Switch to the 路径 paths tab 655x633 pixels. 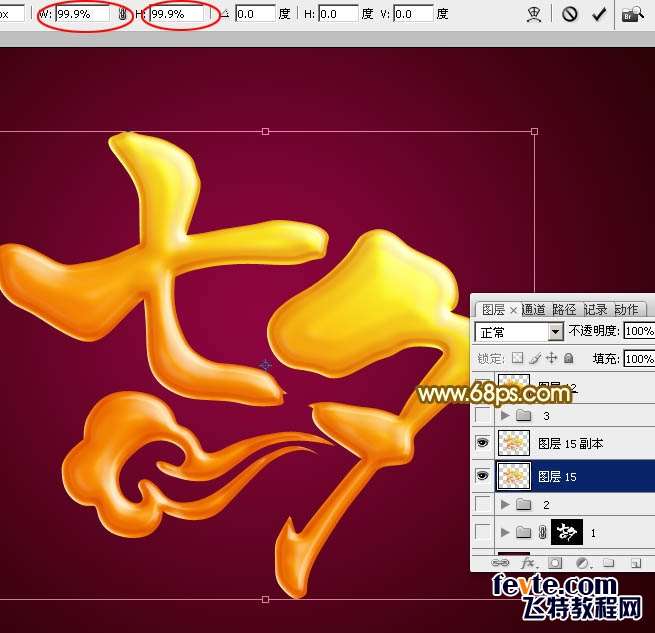point(564,310)
